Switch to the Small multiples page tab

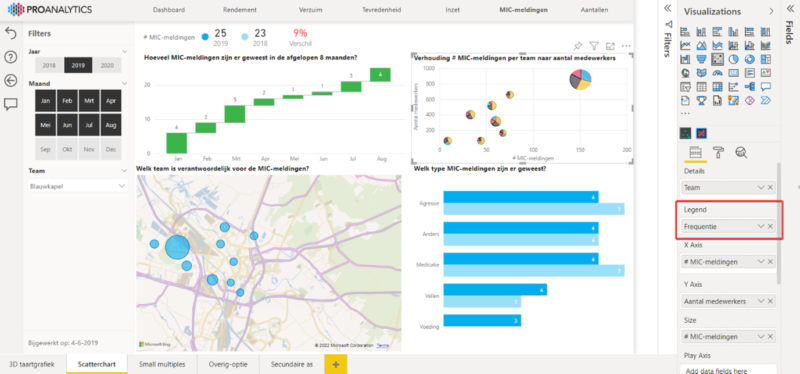tap(162, 364)
